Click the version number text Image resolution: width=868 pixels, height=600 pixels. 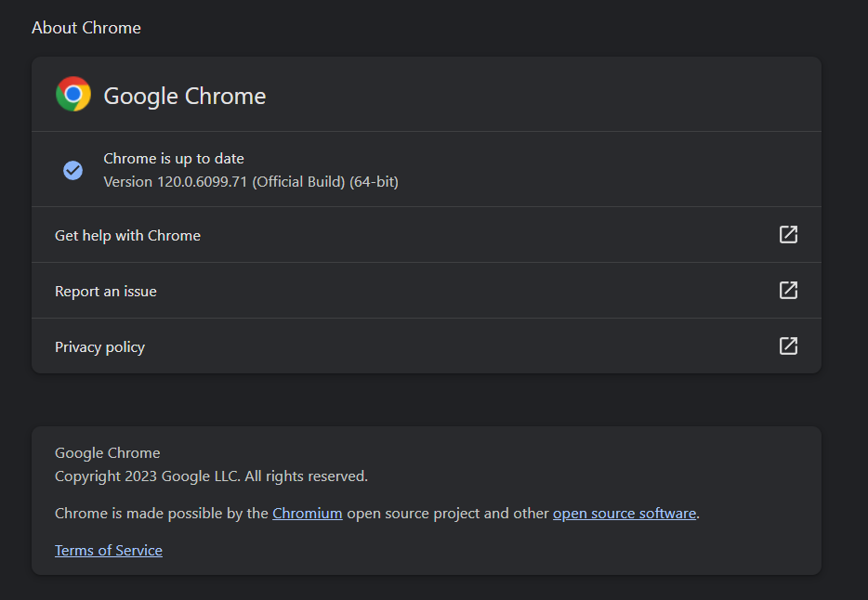pos(250,181)
